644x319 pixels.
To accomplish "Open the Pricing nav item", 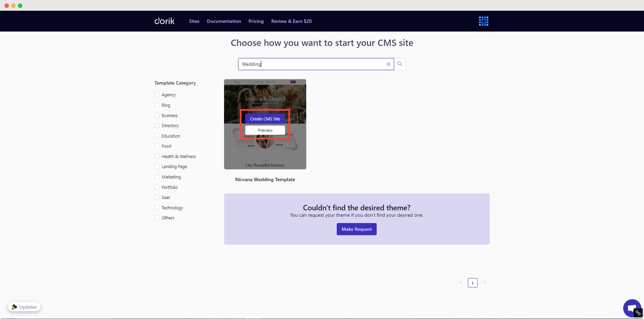I will click(x=256, y=21).
